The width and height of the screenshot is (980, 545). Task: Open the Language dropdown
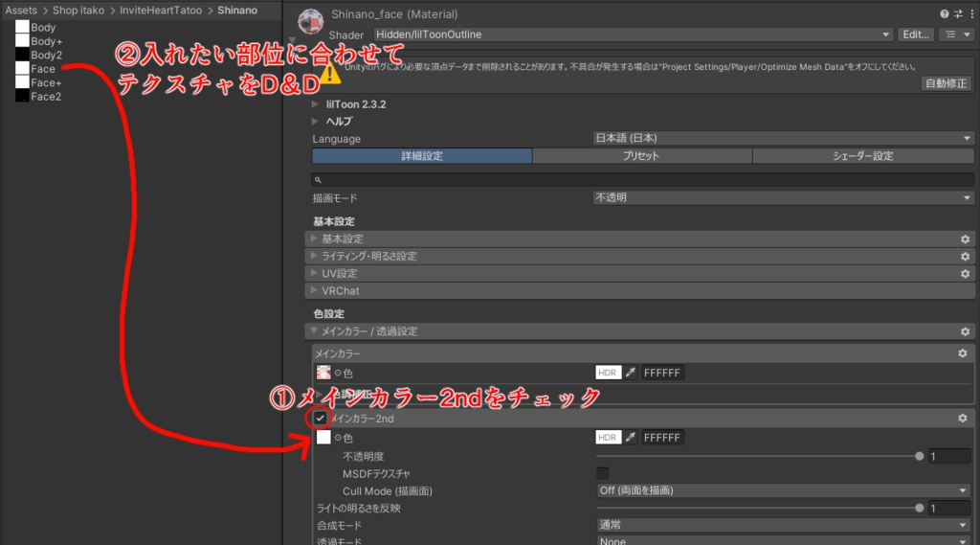783,138
